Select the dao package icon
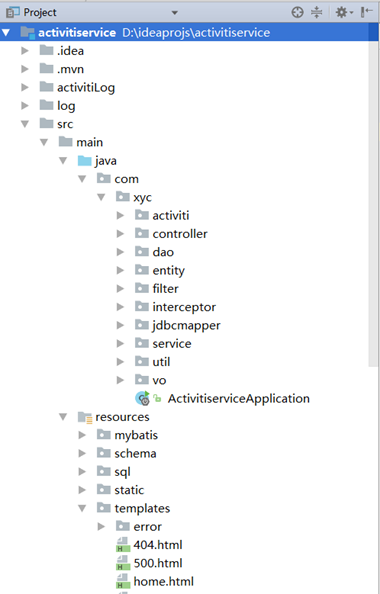 pyautogui.click(x=142, y=251)
